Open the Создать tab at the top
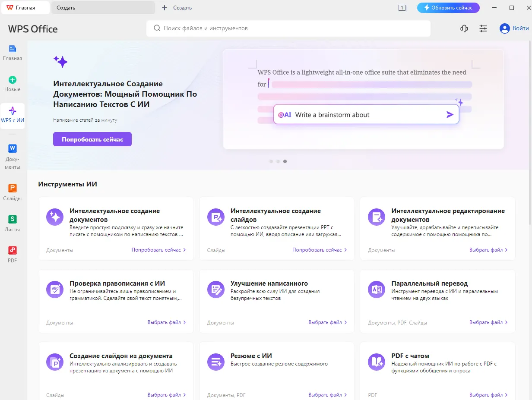Viewport: 532px width, 400px height. (x=103, y=7)
